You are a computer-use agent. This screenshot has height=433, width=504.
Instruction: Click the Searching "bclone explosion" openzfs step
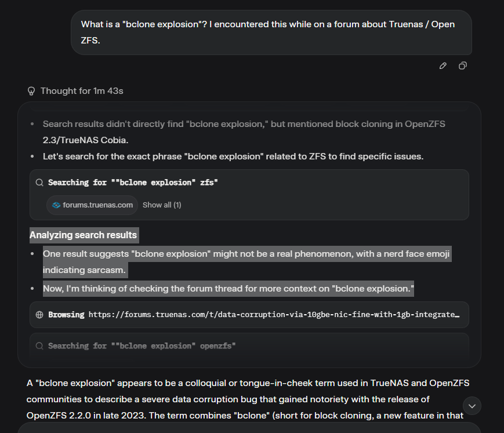(142, 346)
